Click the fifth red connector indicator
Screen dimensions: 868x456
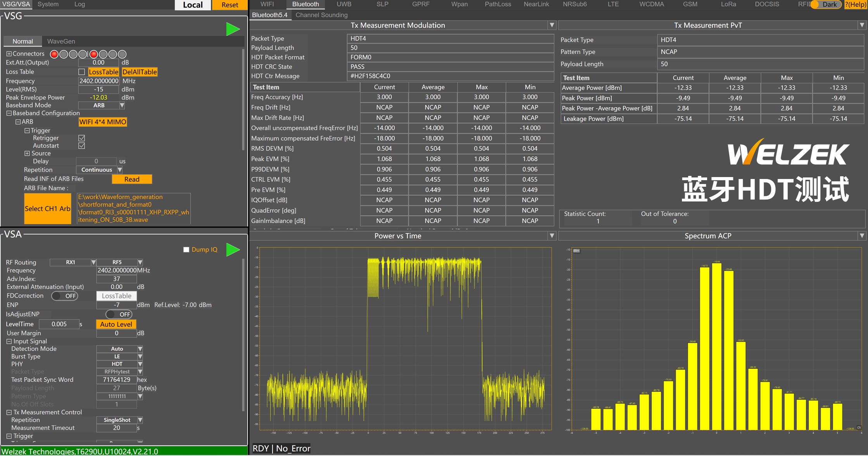(93, 54)
